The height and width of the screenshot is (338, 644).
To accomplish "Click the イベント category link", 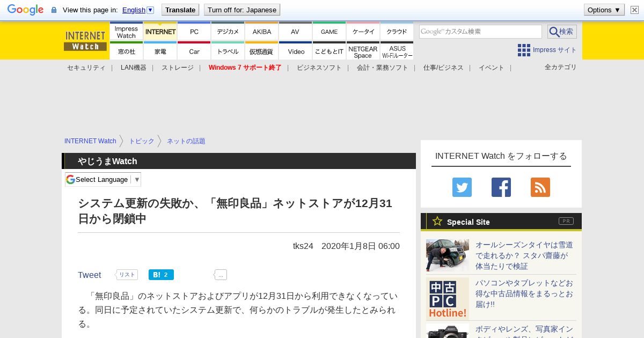I will [x=492, y=68].
